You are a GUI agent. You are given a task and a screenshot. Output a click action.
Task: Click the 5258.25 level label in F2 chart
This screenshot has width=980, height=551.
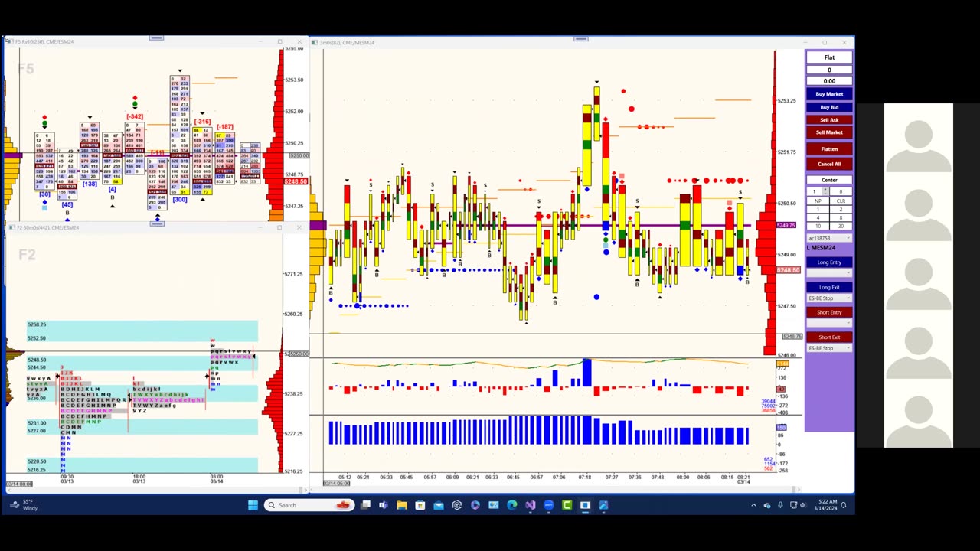(x=37, y=324)
